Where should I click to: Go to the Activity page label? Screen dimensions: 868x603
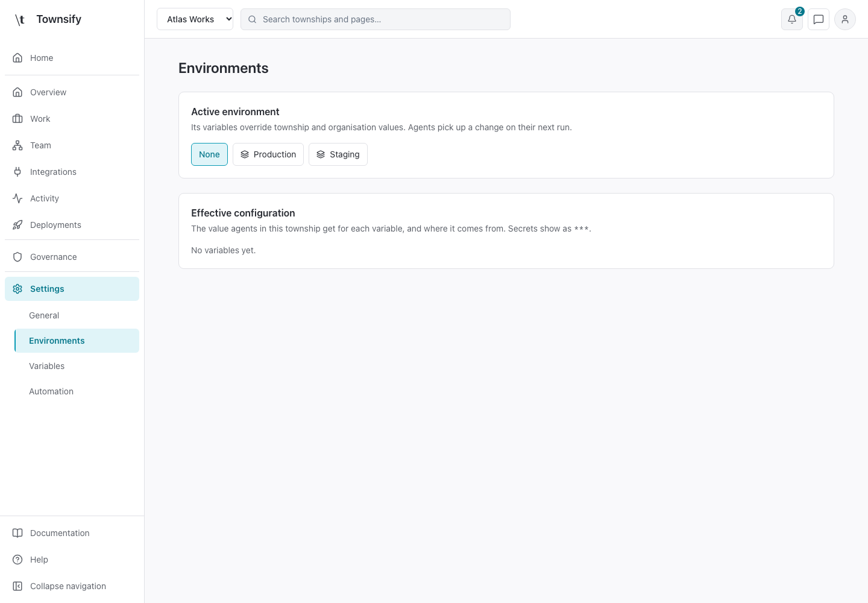point(45,198)
